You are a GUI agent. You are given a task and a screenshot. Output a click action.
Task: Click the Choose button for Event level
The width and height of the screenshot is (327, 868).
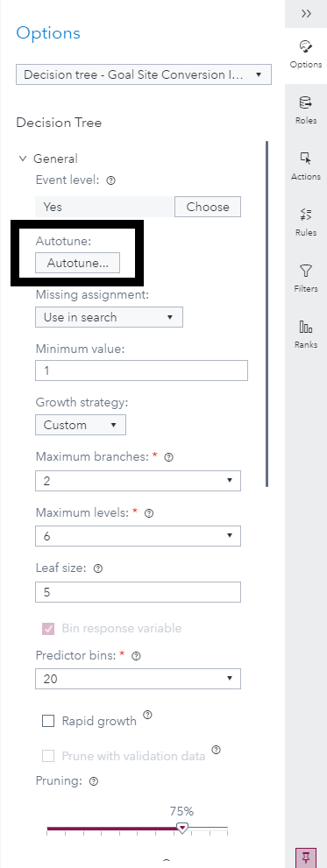(208, 207)
